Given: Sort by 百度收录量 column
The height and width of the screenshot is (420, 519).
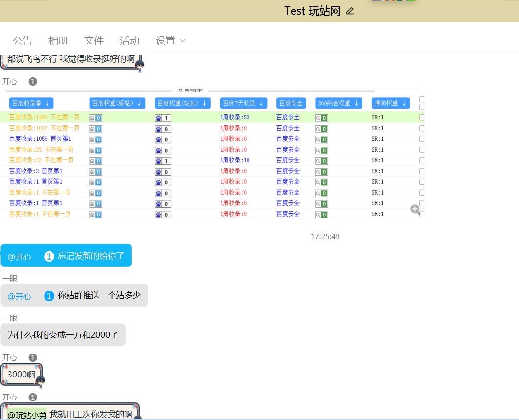Looking at the screenshot, I should tap(31, 103).
